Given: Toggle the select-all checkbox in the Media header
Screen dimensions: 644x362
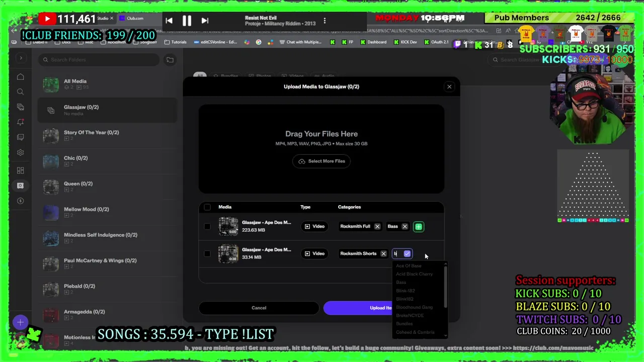Looking at the screenshot, I should point(207,207).
